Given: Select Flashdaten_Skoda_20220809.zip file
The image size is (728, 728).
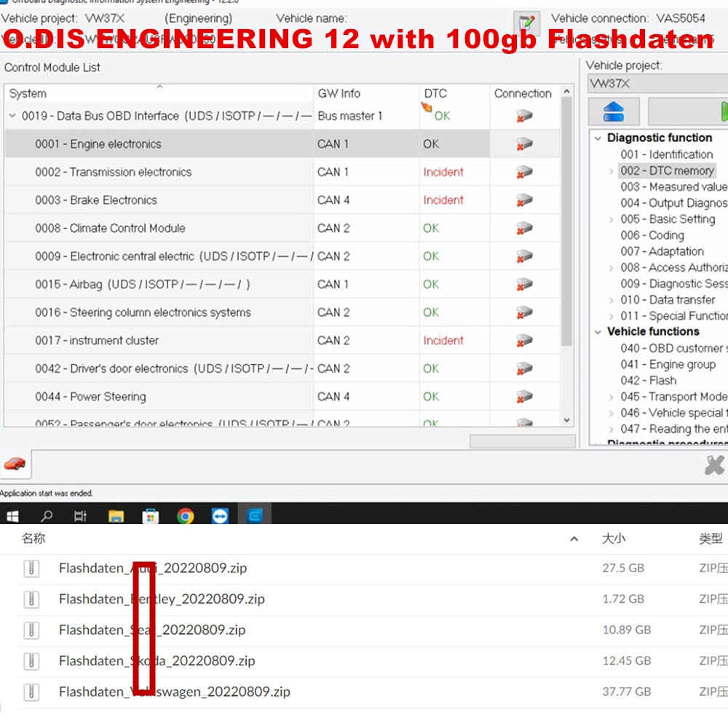Looking at the screenshot, I should [157, 661].
